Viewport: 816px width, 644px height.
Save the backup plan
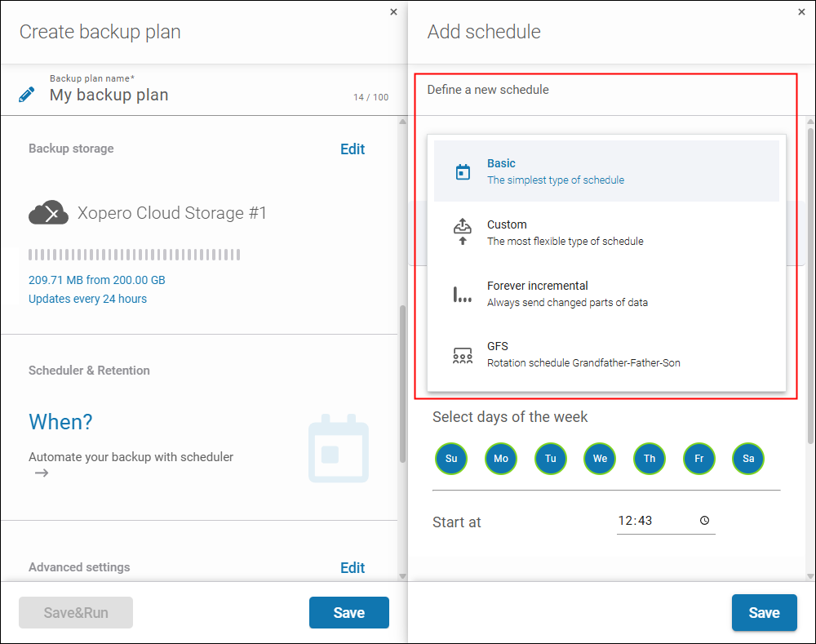coord(349,613)
